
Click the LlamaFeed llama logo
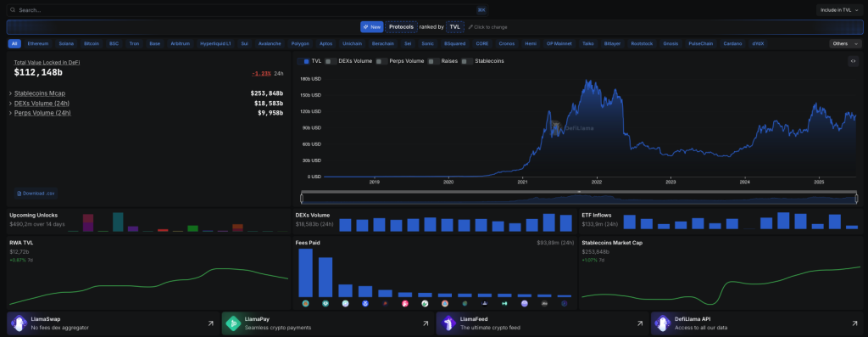click(x=448, y=323)
